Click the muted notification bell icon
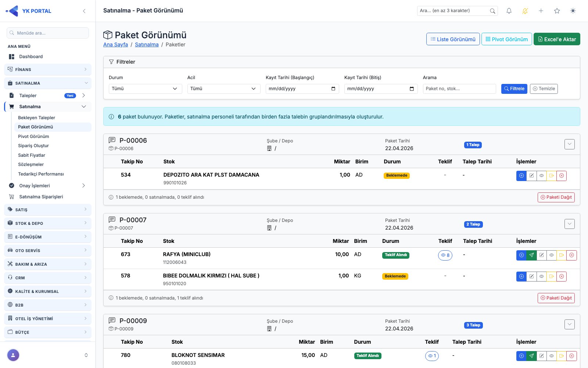588x368 pixels. click(x=525, y=11)
